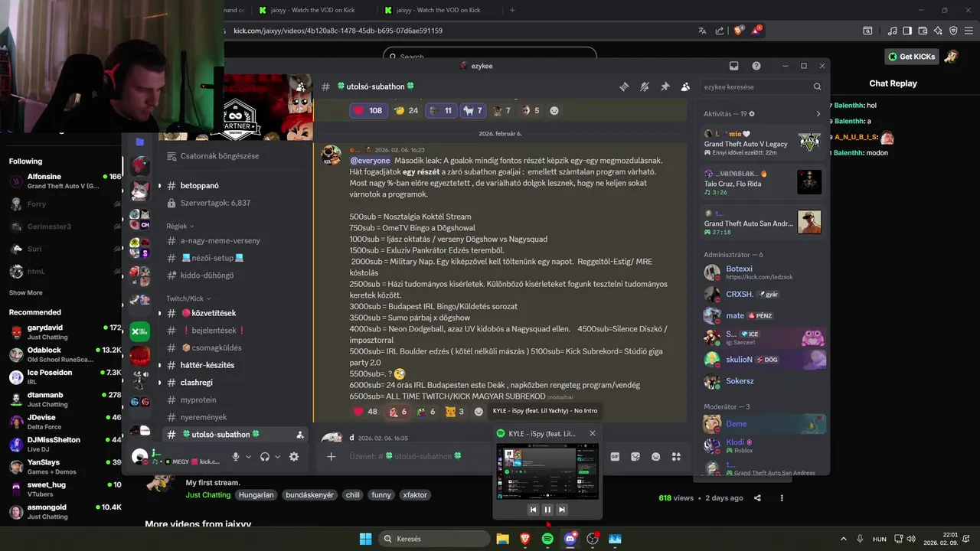The width and height of the screenshot is (980, 551).
Task: Open the Discord inbox icon
Action: 733,66
